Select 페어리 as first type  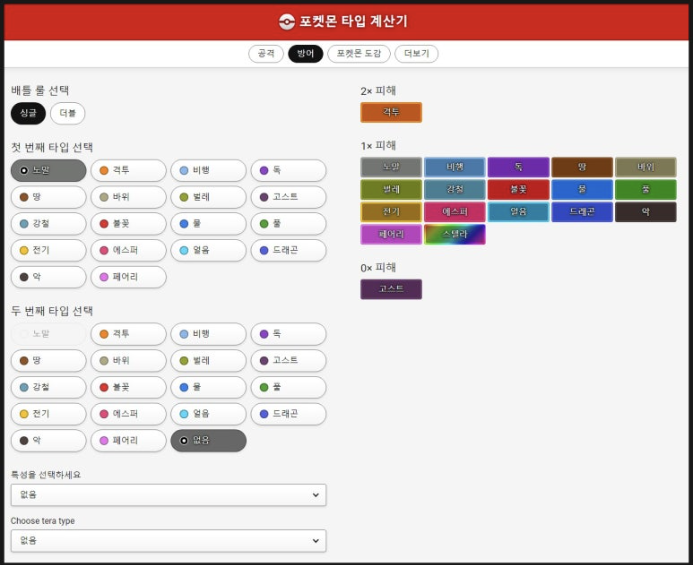pos(129,277)
